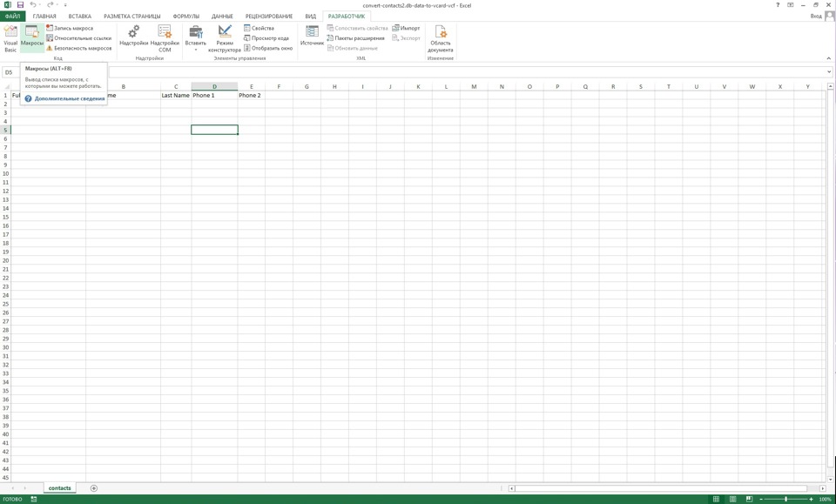
Task: Click the Undo arrow
Action: click(32, 5)
